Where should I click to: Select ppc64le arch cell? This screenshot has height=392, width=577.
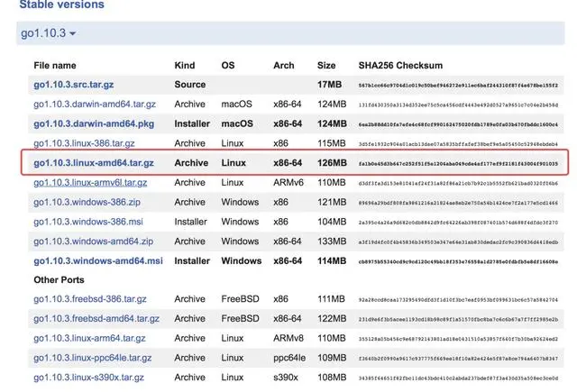pyautogui.click(x=289, y=358)
